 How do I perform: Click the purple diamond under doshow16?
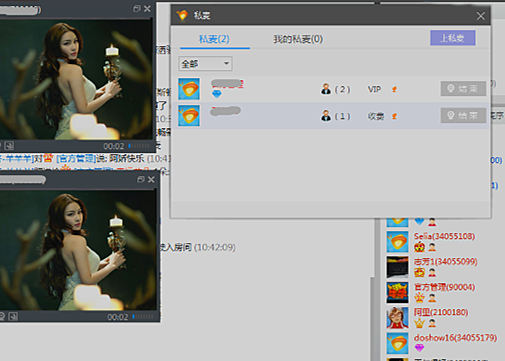click(419, 348)
